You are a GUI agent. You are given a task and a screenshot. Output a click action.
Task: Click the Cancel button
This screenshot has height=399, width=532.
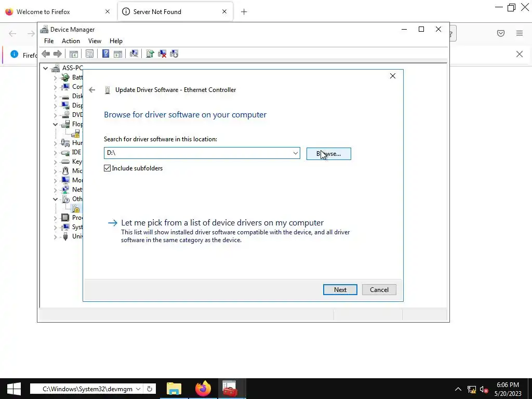(x=379, y=290)
